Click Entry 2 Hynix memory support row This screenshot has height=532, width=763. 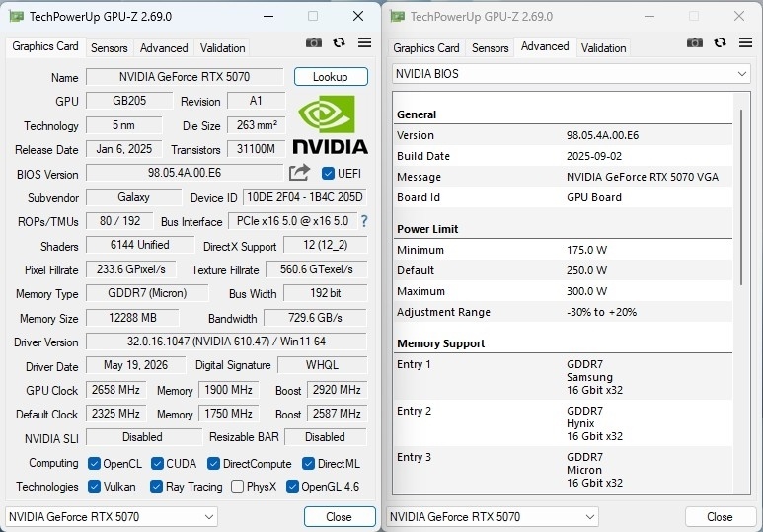click(x=563, y=423)
